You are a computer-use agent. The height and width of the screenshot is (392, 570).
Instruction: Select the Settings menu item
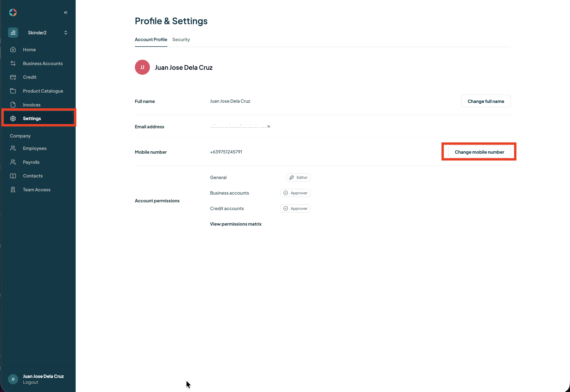click(x=38, y=118)
